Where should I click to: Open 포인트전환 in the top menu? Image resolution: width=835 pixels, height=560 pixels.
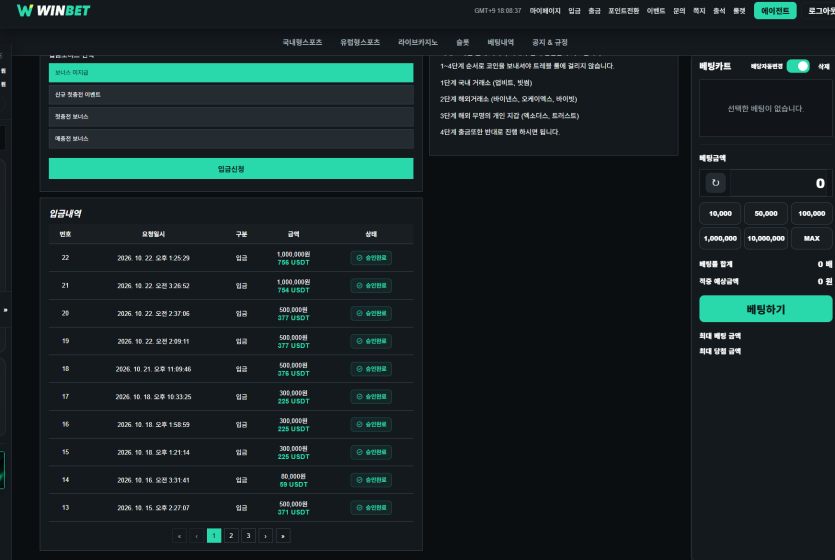(x=624, y=11)
